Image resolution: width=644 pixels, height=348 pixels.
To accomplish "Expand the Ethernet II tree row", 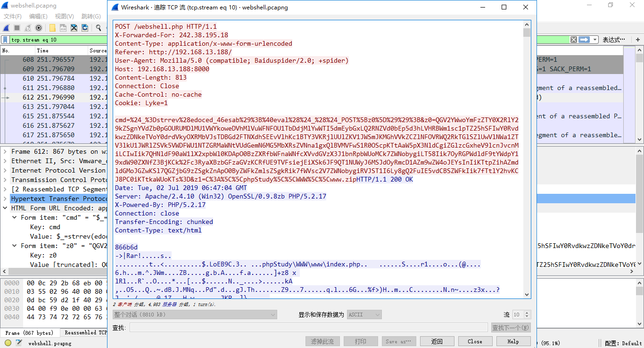I will [x=5, y=161].
